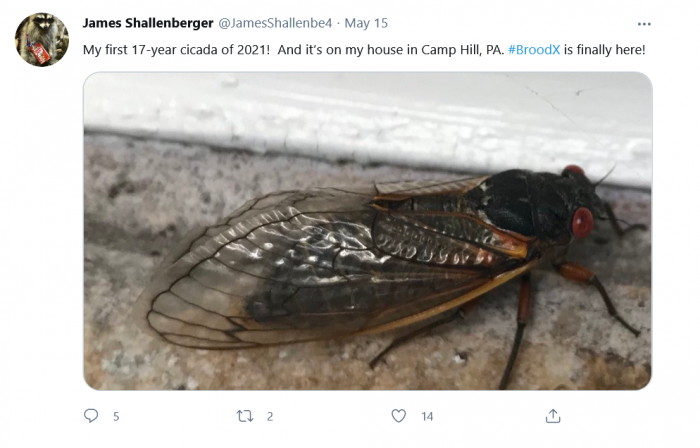Click the reply count of 5
The width and height of the screenshot is (700, 448).
(x=116, y=416)
